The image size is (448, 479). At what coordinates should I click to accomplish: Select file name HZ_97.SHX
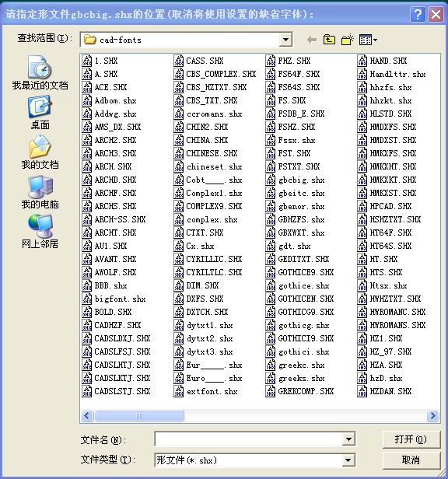click(x=391, y=351)
